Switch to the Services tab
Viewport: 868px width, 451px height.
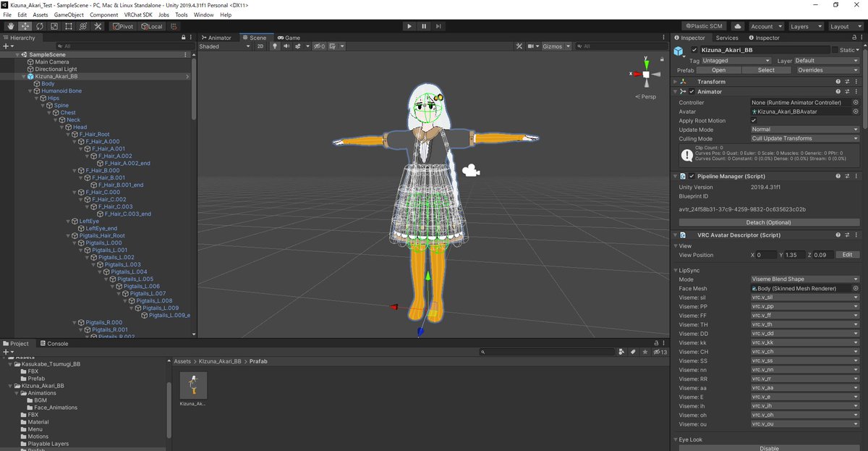[x=727, y=38]
